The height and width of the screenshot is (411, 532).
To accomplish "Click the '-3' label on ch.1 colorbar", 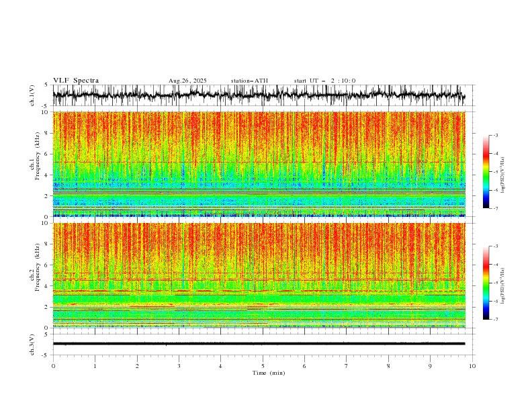I will point(496,135).
